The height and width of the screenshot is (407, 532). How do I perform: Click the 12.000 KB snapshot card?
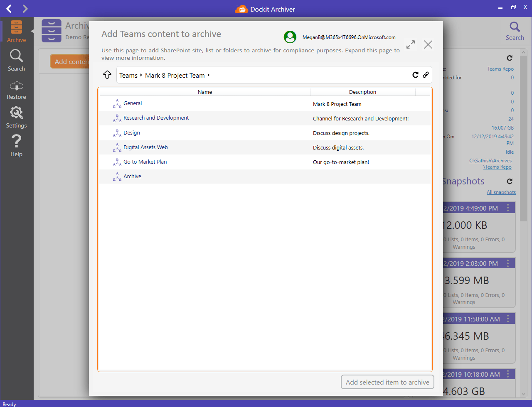(479, 227)
